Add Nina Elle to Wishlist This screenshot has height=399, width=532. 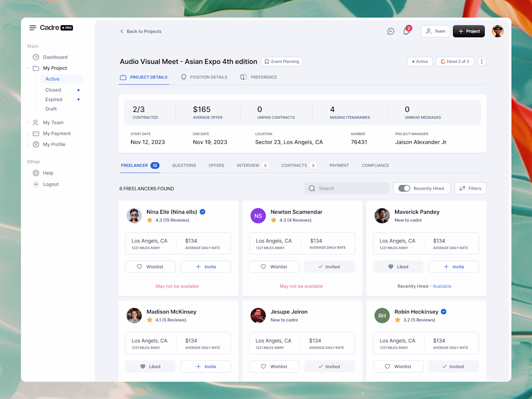[x=150, y=266]
